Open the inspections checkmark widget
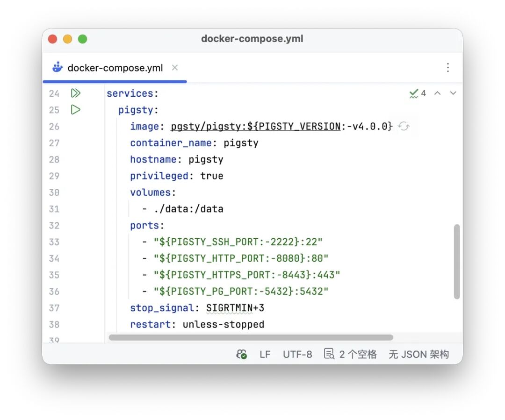Viewport: 505px width, 420px height. click(418, 93)
